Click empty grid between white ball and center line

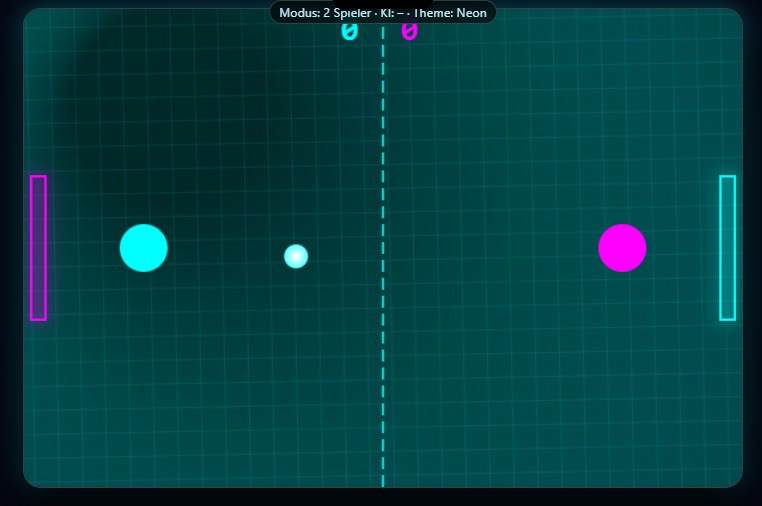pos(342,256)
